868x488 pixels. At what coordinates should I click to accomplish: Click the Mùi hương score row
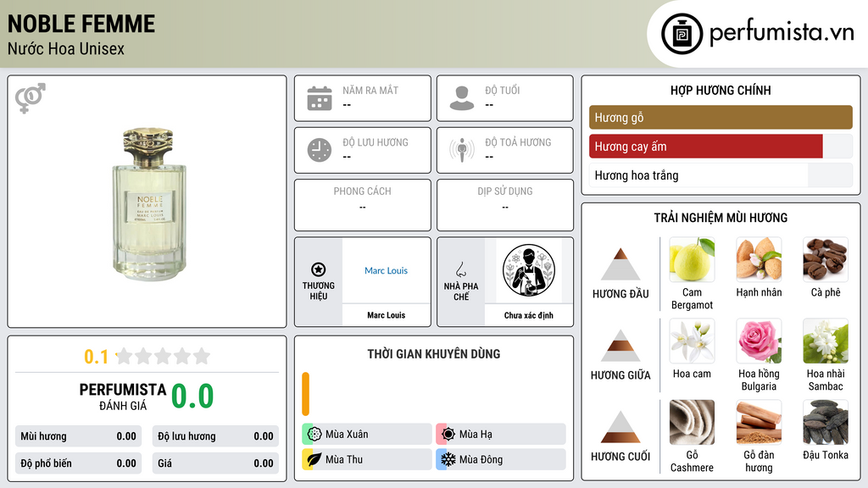tap(78, 436)
